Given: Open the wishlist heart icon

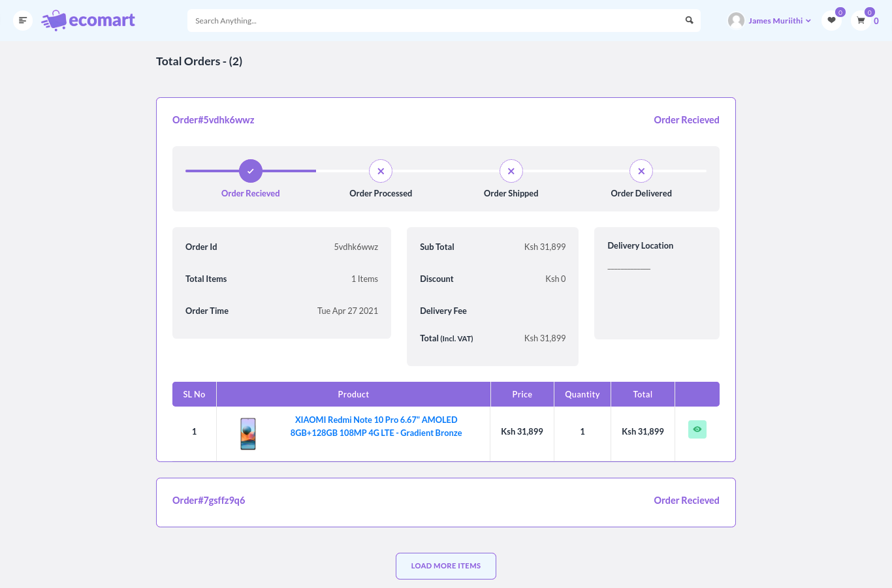Looking at the screenshot, I should (x=831, y=20).
